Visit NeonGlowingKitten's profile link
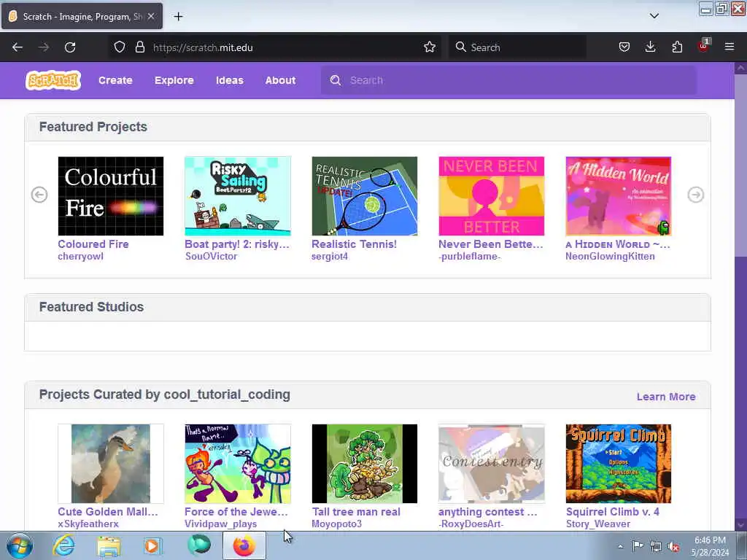The height and width of the screenshot is (560, 747). (610, 257)
